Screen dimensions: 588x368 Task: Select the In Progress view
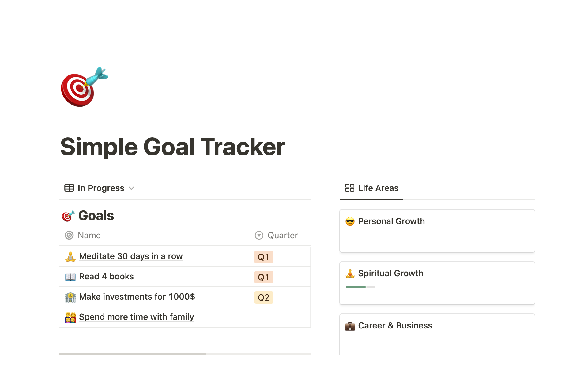tap(101, 188)
